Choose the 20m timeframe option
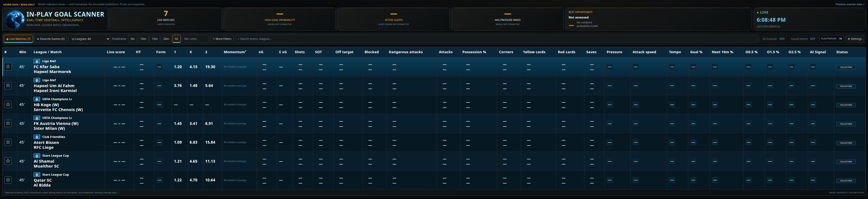The image size is (868, 199). click(166, 39)
